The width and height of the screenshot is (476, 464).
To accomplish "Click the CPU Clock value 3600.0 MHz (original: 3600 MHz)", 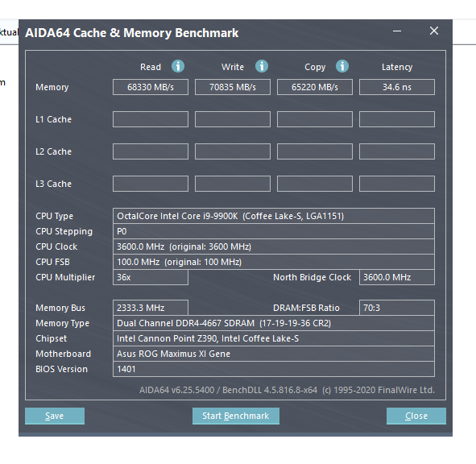I will [274, 246].
